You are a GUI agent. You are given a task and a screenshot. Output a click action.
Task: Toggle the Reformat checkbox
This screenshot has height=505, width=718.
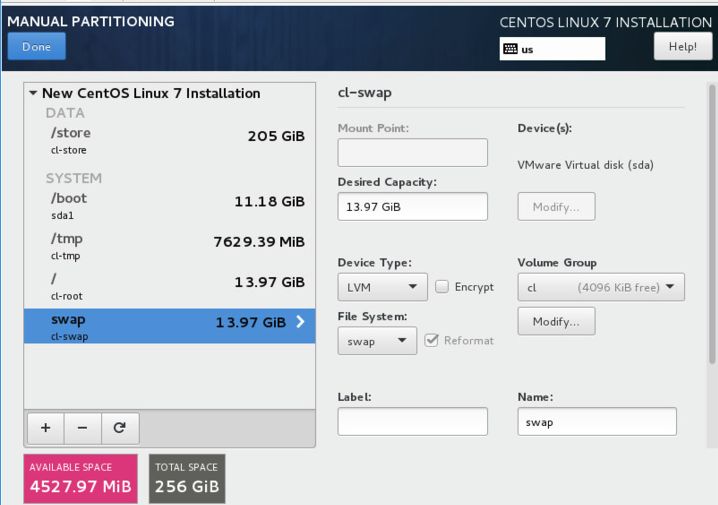point(431,340)
